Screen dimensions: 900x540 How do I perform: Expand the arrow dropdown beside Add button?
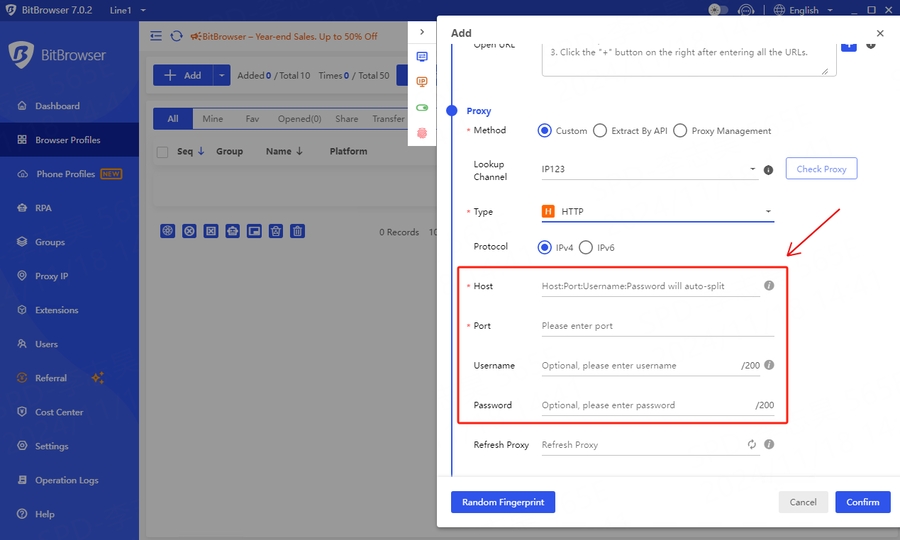point(221,75)
